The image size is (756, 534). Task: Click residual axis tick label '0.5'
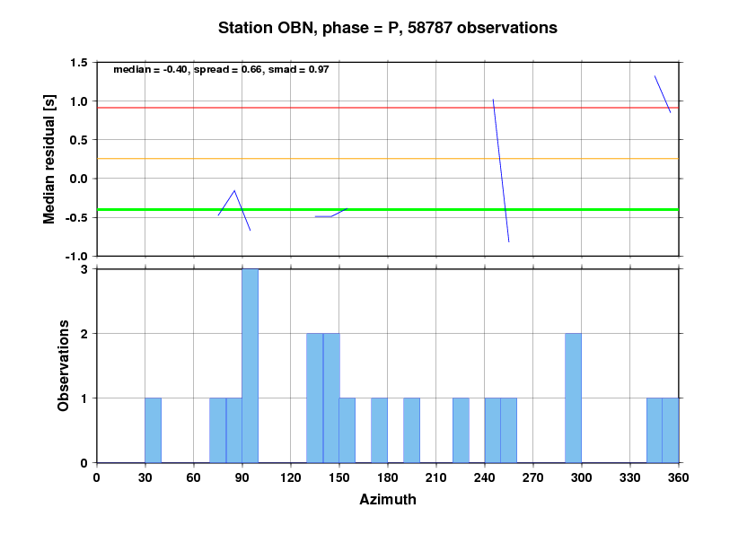[x=79, y=140]
